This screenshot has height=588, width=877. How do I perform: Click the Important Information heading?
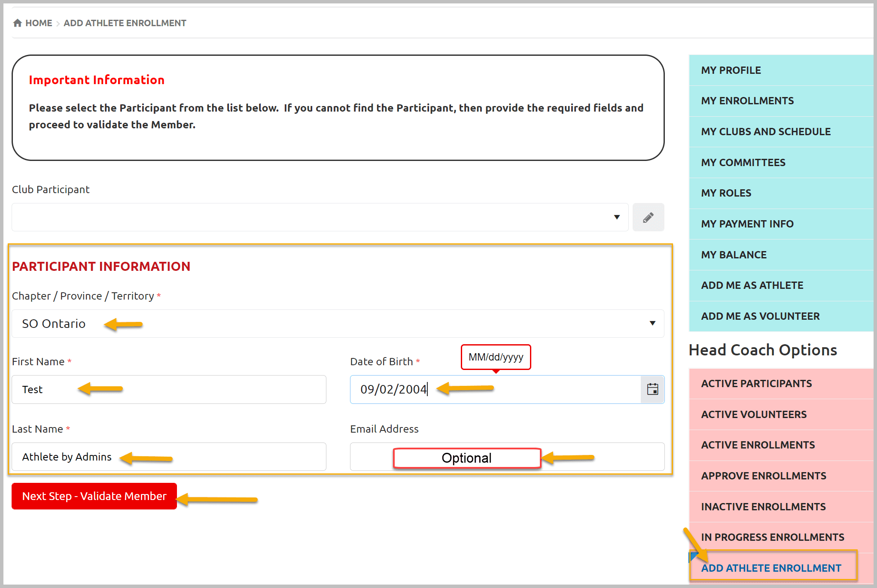97,80
